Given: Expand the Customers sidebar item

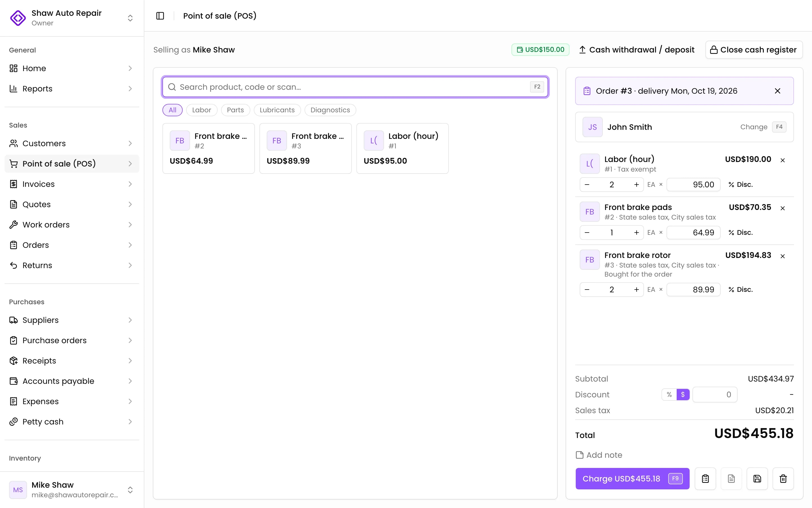Looking at the screenshot, I should point(72,143).
